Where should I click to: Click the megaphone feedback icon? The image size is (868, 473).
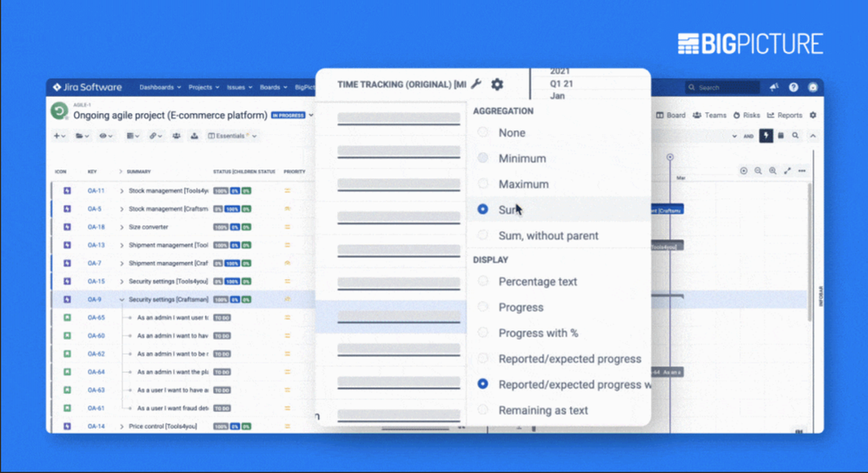click(774, 87)
